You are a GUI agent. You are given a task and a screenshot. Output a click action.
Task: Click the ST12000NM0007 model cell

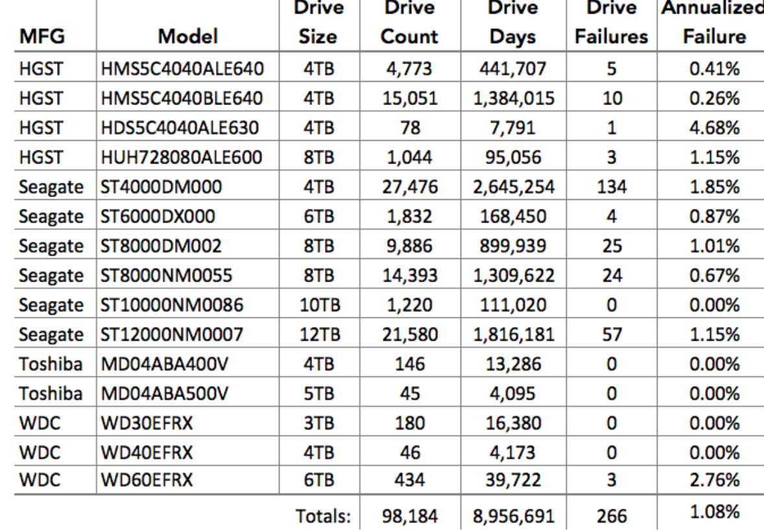[x=171, y=335]
